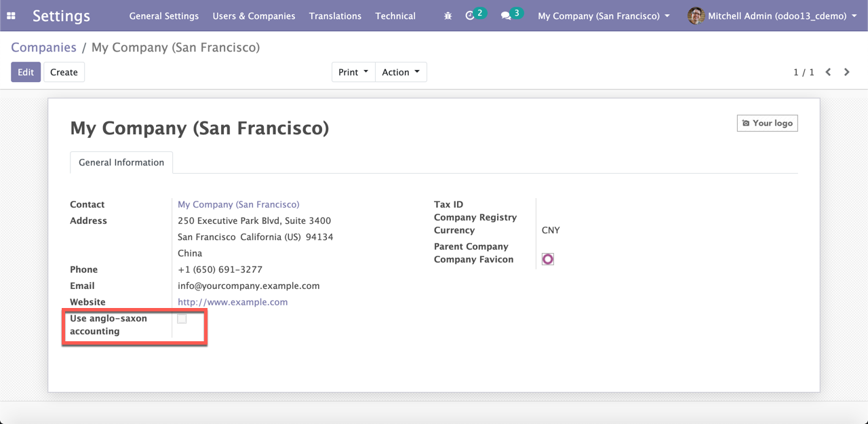868x424 pixels.
Task: Click the San Francisco city text
Action: pyautogui.click(x=208, y=237)
